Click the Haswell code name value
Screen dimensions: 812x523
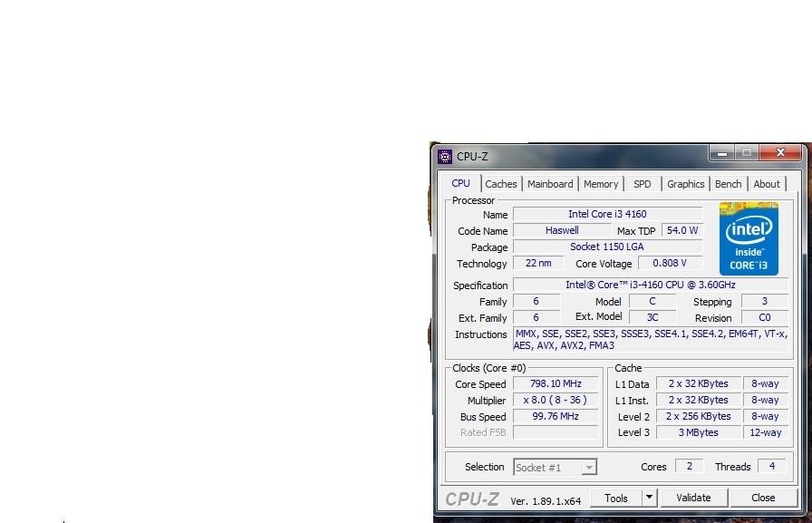pos(562,230)
